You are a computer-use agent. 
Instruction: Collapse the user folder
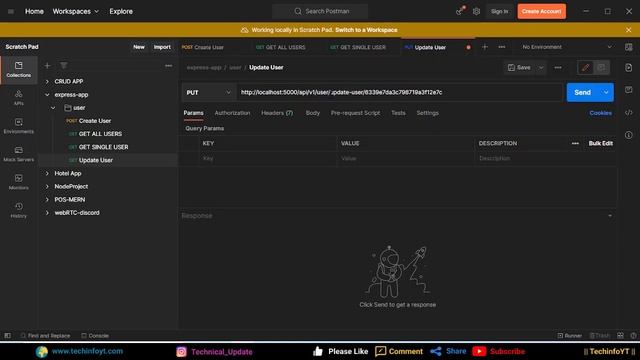coord(53,108)
